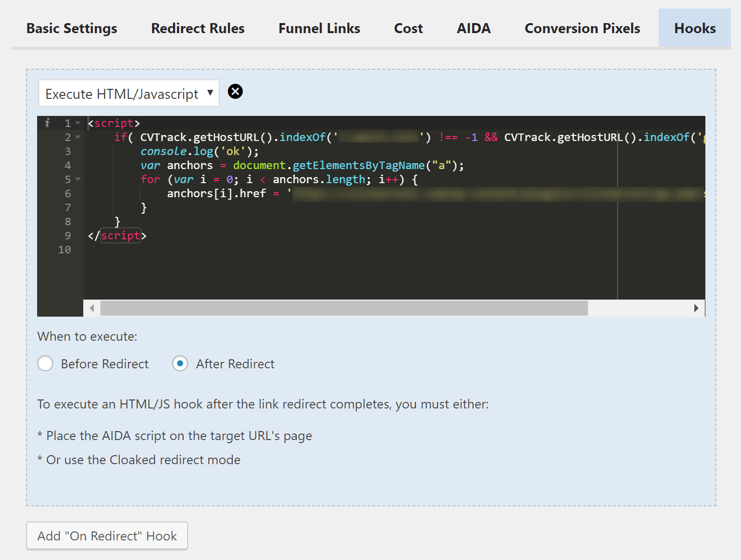The width and height of the screenshot is (741, 560).
Task: Collapse code fold arrow on line 1
Action: (78, 123)
